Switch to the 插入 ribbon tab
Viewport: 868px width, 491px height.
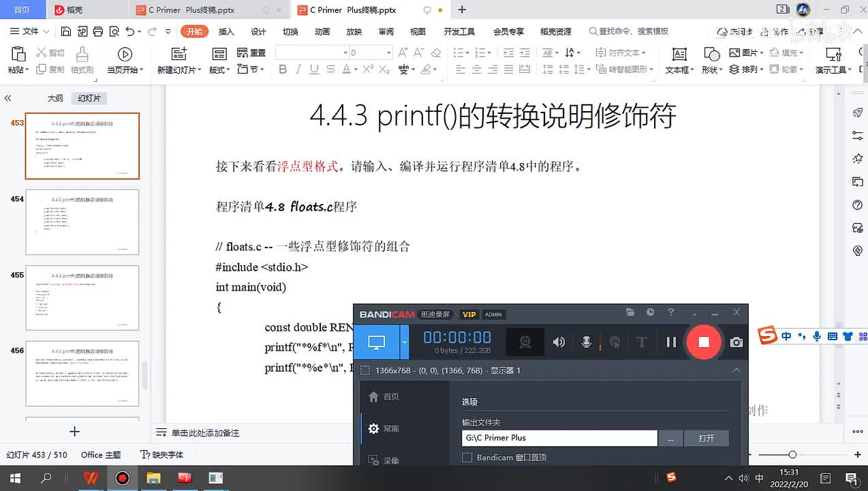click(x=226, y=31)
